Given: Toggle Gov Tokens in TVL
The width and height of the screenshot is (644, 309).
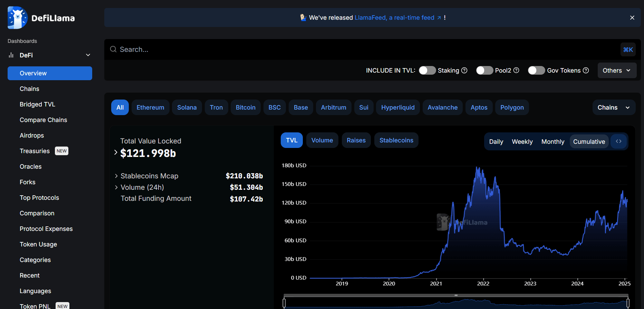Looking at the screenshot, I should click(537, 71).
